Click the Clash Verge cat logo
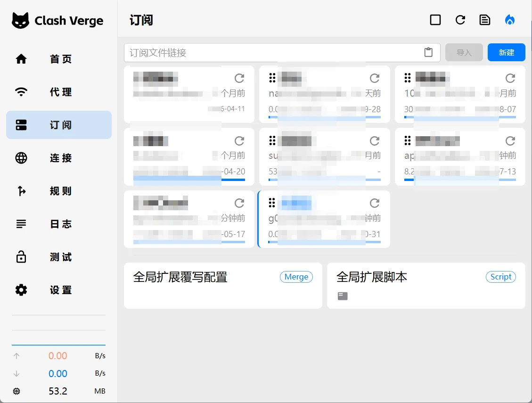This screenshot has height=403, width=532. pyautogui.click(x=20, y=20)
